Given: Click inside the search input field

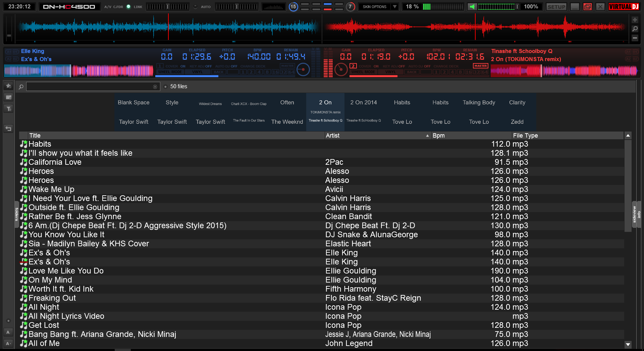Looking at the screenshot, I should (90, 87).
